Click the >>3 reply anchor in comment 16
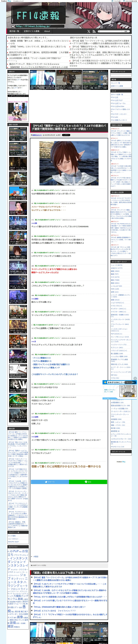The image size is (138, 644). click(34, 342)
